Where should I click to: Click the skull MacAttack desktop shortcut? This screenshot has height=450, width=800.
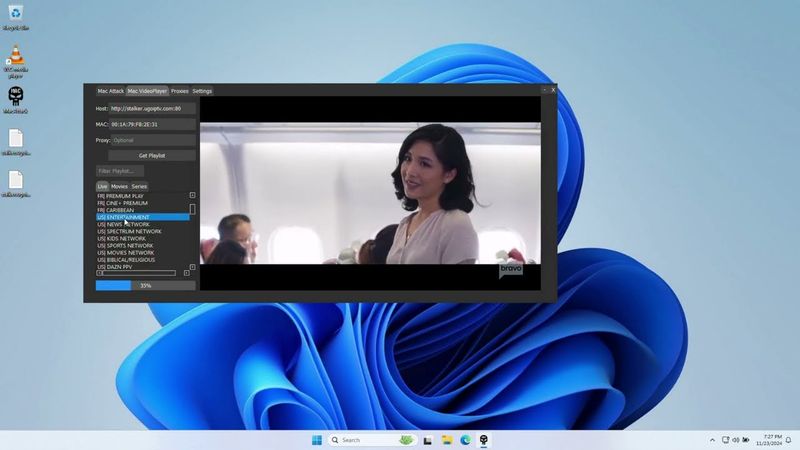[x=15, y=96]
